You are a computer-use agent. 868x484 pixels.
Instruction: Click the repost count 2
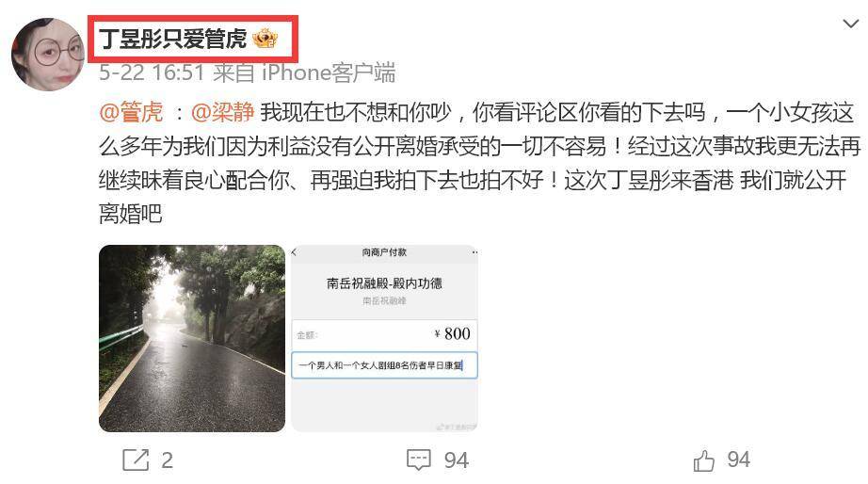[x=168, y=460]
